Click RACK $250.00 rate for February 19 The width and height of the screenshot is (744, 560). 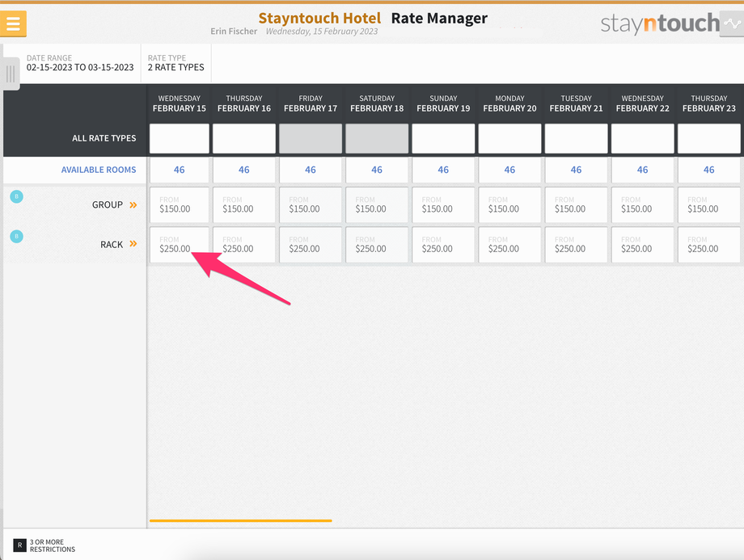pos(443,245)
